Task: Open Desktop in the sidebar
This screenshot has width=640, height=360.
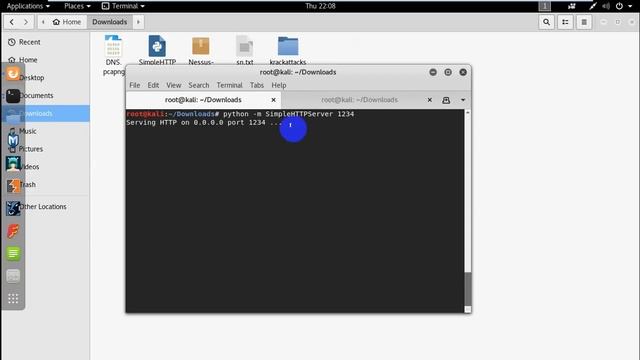Action: pos(32,78)
